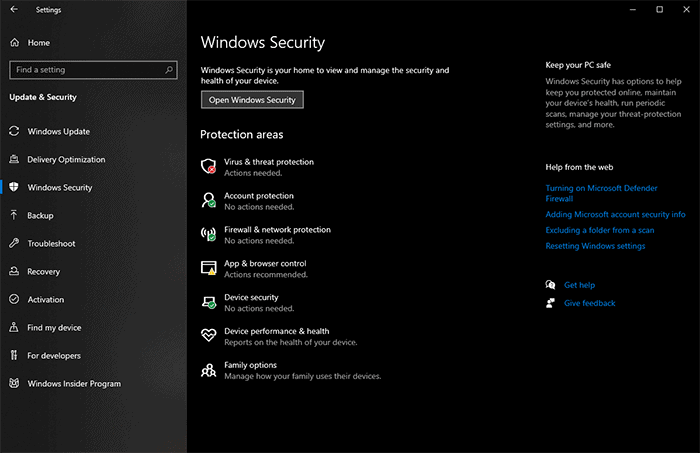Select Windows Update in sidebar
The image size is (700, 453).
[x=58, y=132]
